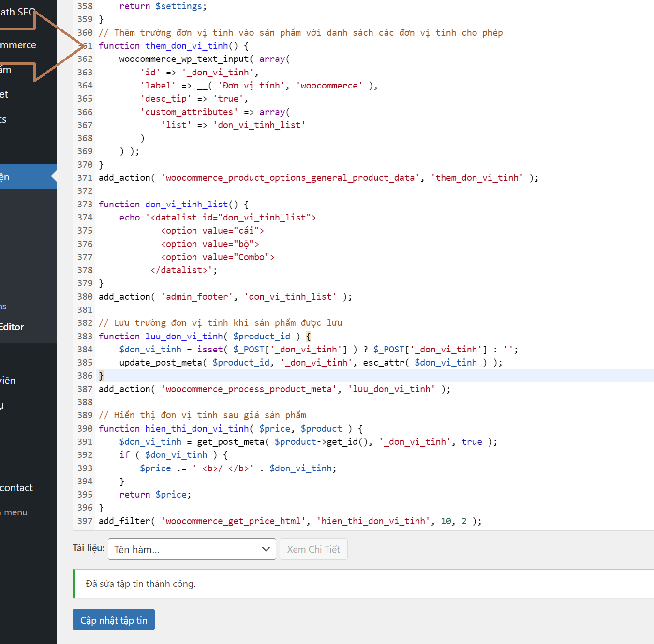This screenshot has height=644, width=654.
Task: Click the comment 'Lưu trường đơn vị tính' line
Action: click(220, 322)
